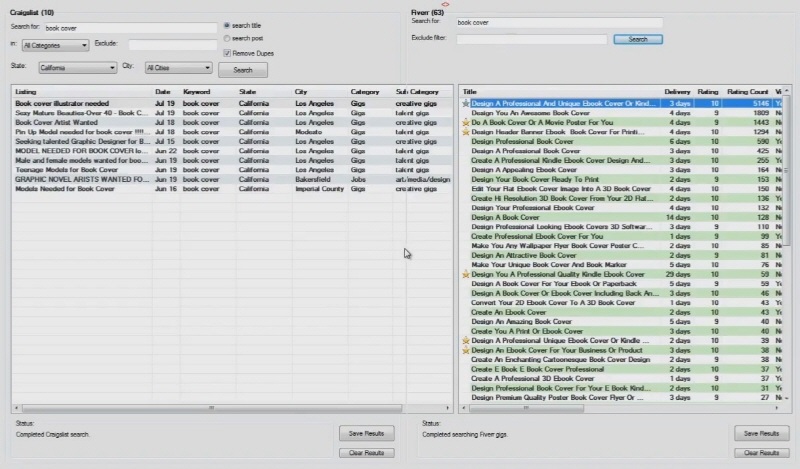Click up arrow of Fiverr vertical scrollbar
Screen dimensions: 800x469
[787, 91]
